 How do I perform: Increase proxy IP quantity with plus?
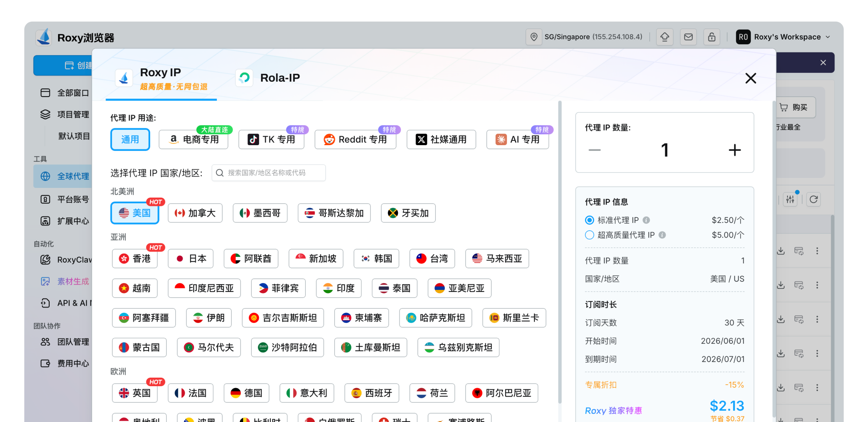click(x=735, y=150)
